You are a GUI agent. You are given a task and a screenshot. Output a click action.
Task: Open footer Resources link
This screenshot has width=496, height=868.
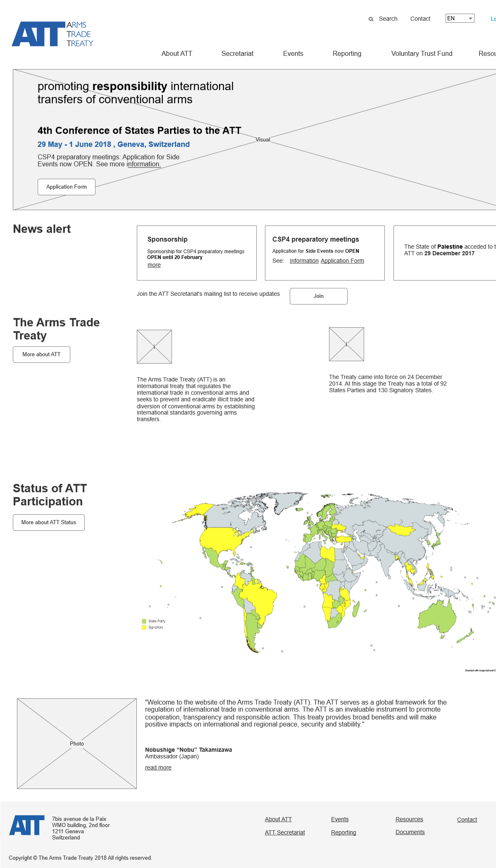click(409, 819)
